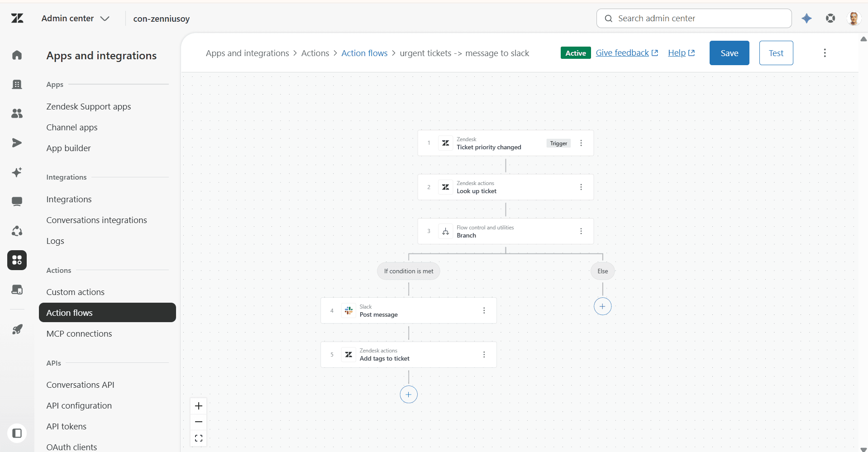Click the Search admin center field

pyautogui.click(x=694, y=19)
